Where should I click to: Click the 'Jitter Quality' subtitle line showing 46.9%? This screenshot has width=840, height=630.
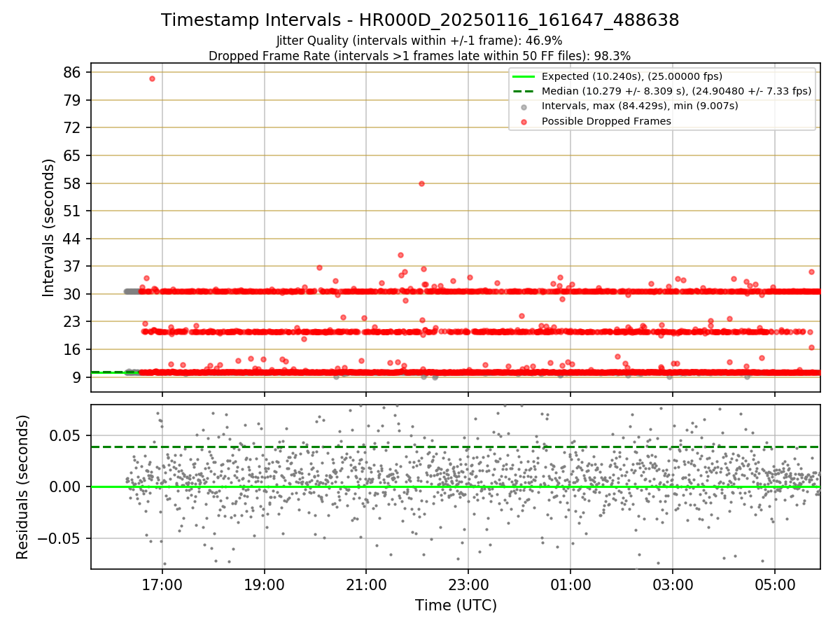[419, 41]
